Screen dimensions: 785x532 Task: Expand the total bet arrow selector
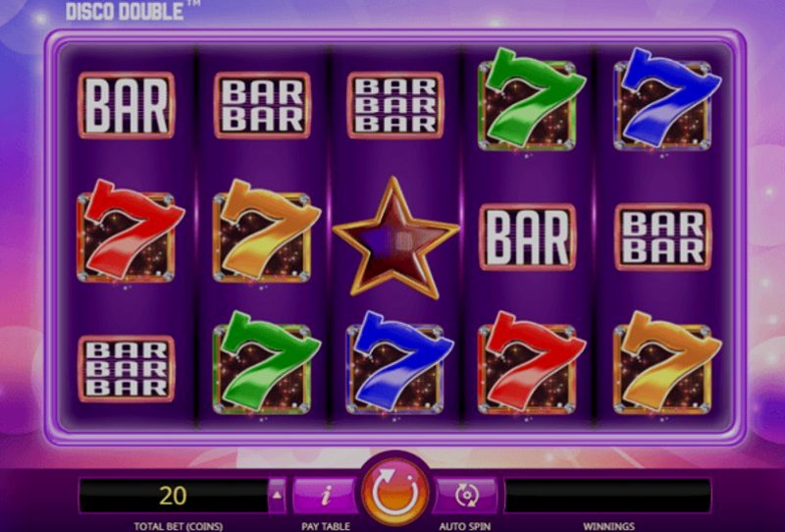click(x=277, y=496)
